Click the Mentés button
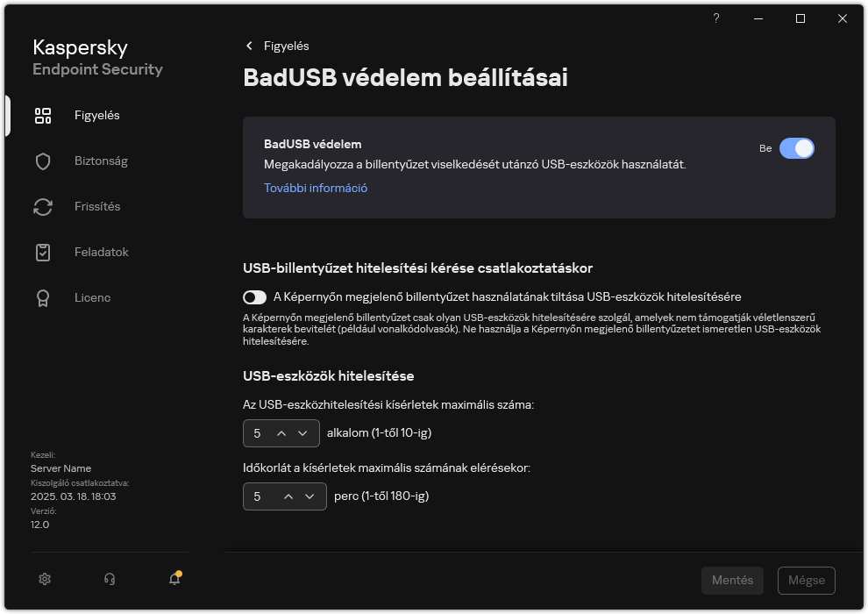 point(732,580)
